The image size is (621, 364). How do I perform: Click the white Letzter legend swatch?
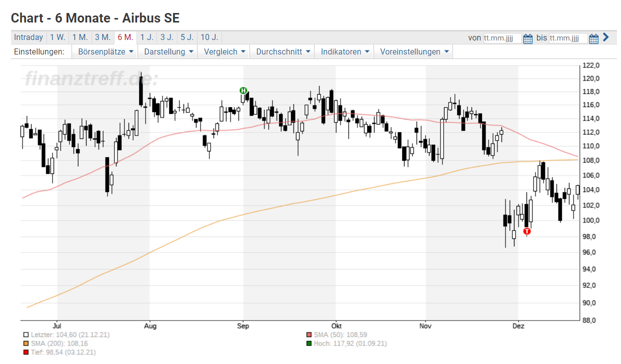26,334
